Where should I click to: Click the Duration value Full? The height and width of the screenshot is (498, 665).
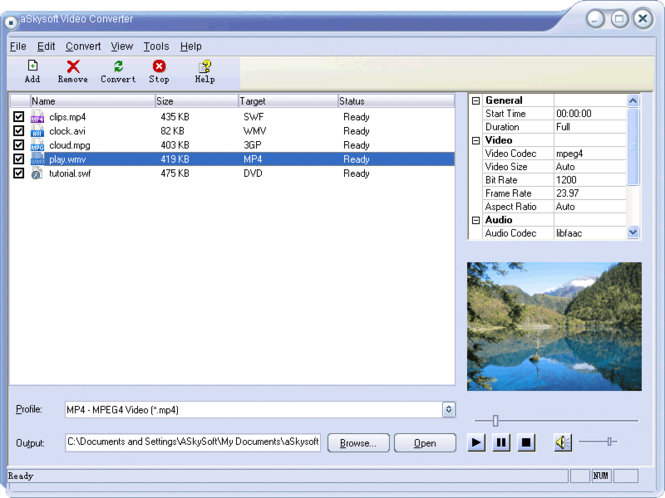point(563,127)
